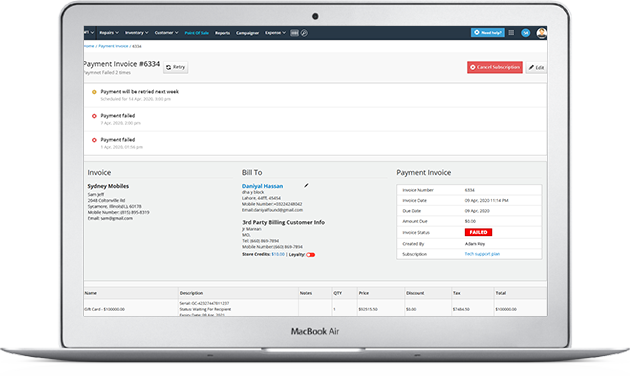
Task: Click the blue SM store badge
Action: [526, 33]
